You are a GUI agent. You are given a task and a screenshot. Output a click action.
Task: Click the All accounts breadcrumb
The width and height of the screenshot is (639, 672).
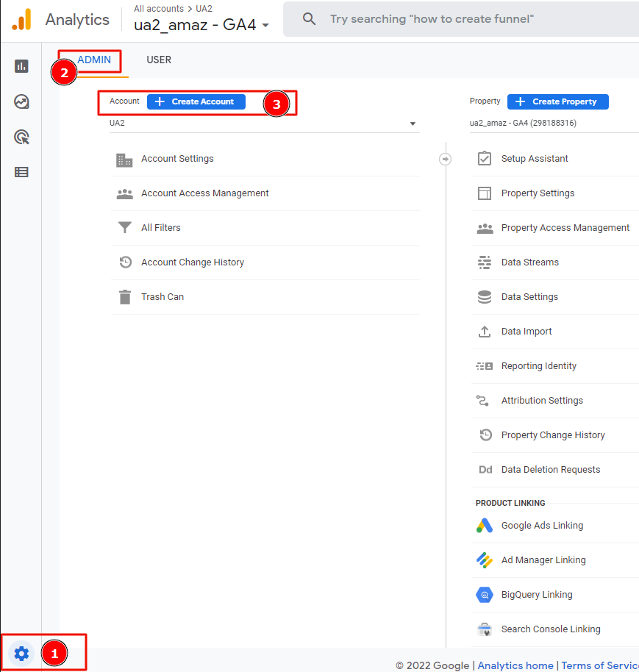tap(159, 9)
